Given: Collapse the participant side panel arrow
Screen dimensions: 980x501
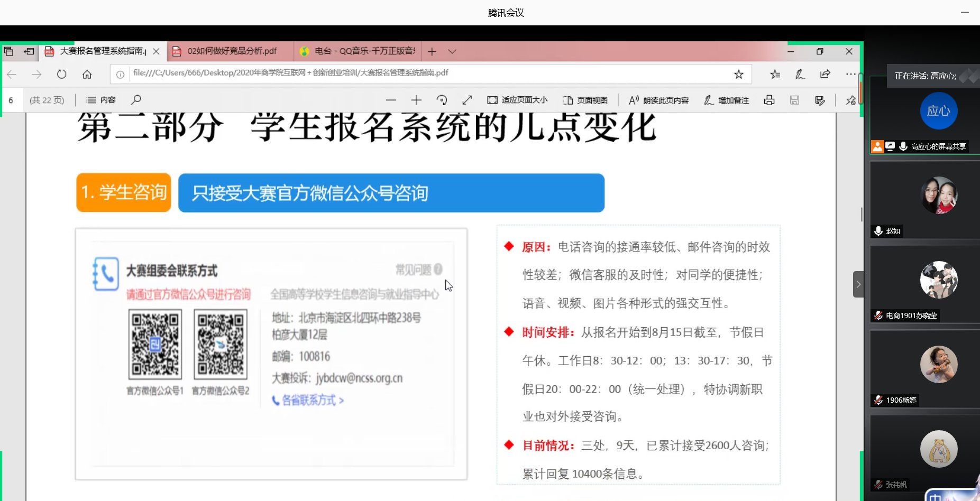Looking at the screenshot, I should tap(858, 284).
